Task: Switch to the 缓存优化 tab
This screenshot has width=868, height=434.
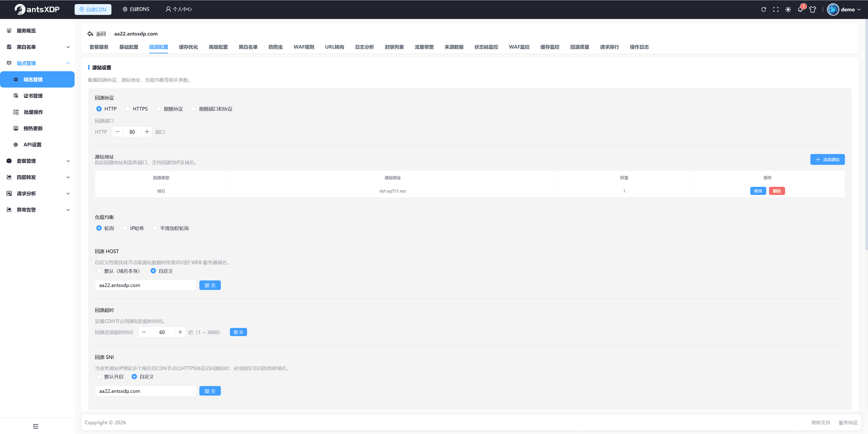Action: coord(188,47)
